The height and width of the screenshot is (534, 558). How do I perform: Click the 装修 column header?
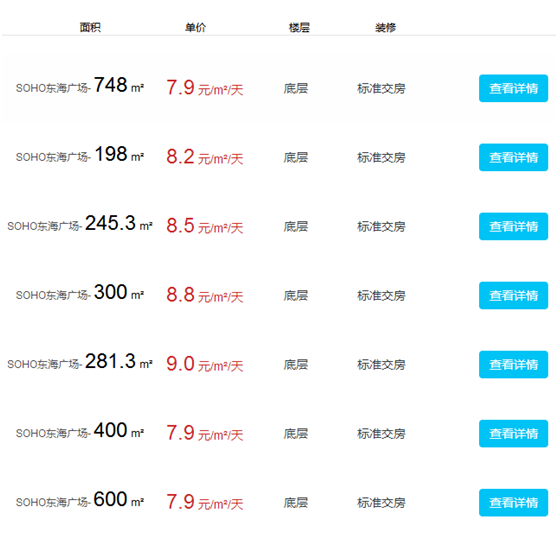click(385, 27)
